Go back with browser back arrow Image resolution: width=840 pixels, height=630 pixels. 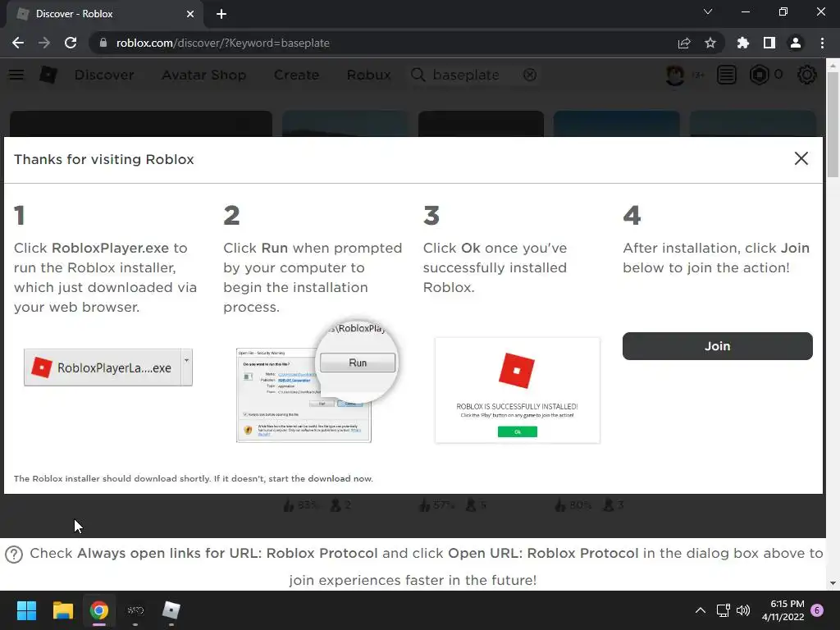pos(18,43)
